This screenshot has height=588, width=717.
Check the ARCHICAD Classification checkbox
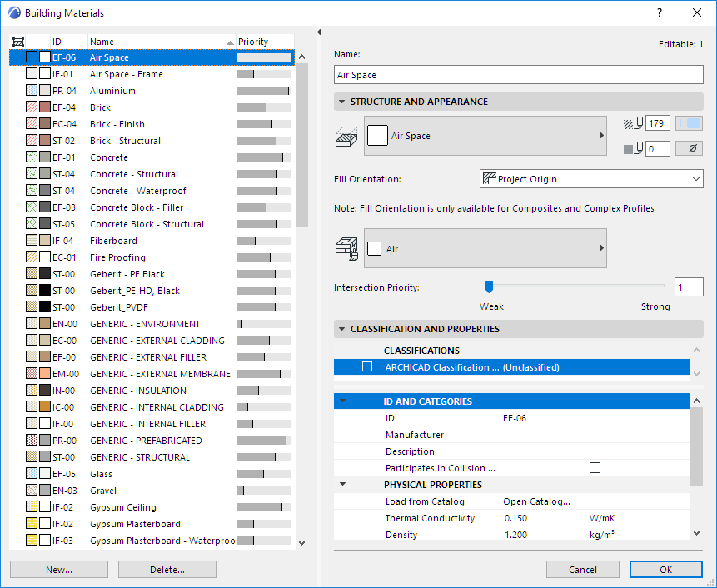point(367,367)
